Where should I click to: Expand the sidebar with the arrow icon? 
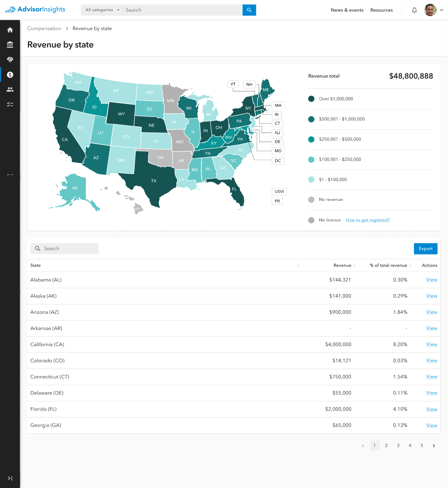[10, 478]
